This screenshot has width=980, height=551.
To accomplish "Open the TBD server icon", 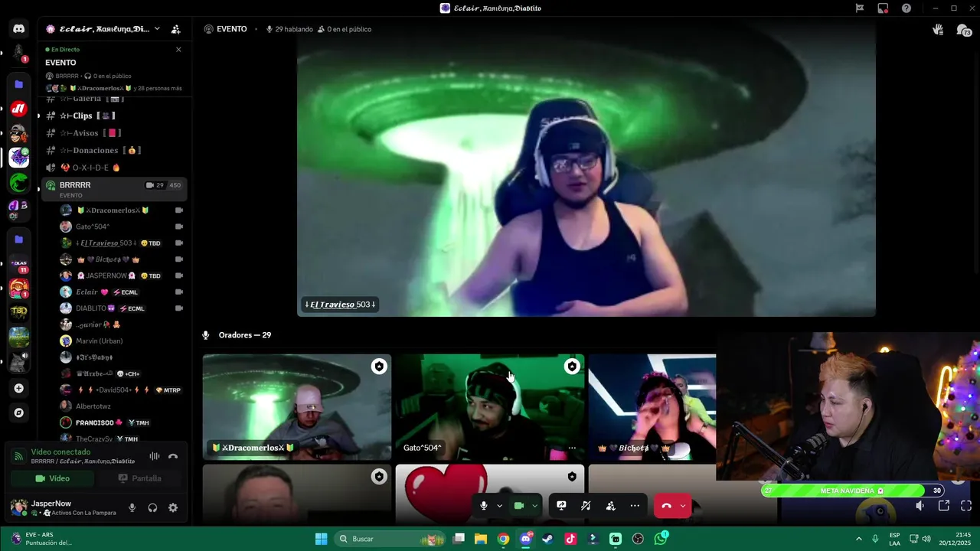I will [19, 312].
